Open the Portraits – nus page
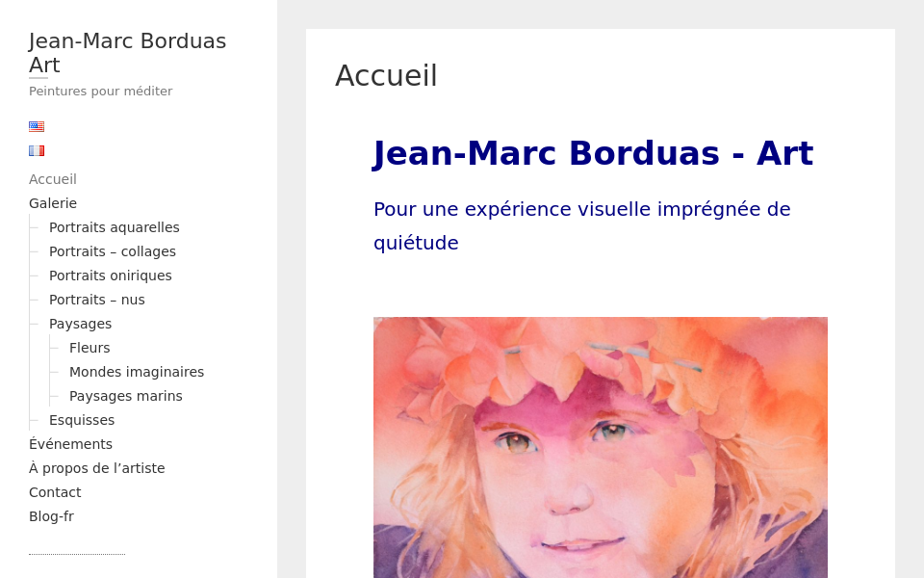Screen dimensions: 924x578 (96, 300)
